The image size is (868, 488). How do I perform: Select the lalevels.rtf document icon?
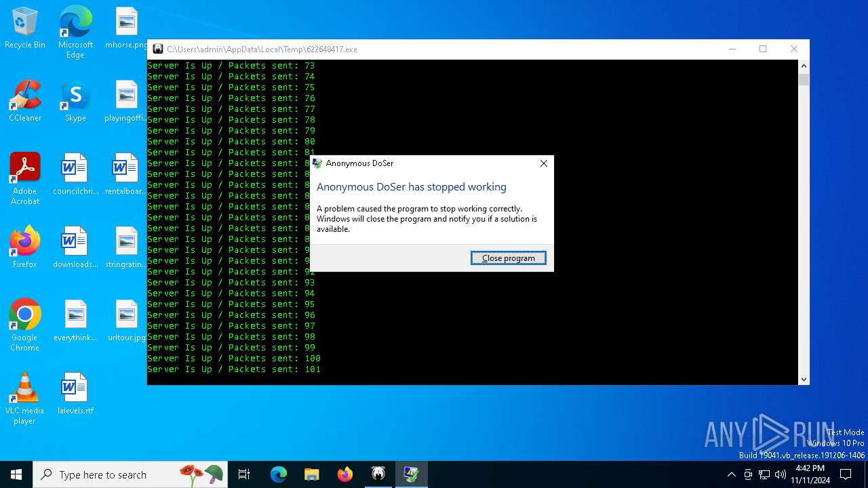pos(75,394)
